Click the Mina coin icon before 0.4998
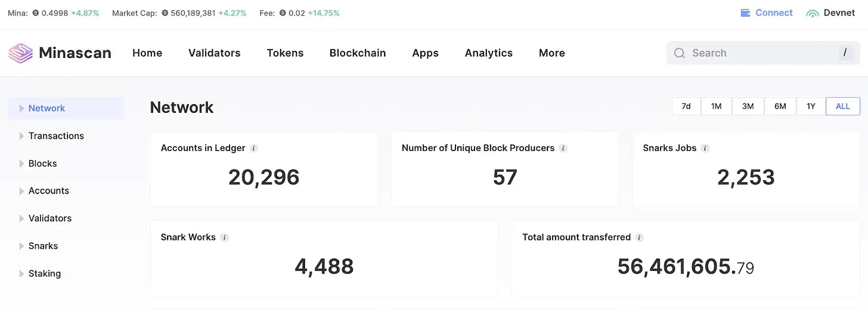Screen dimensions: 868x311 click(x=36, y=13)
